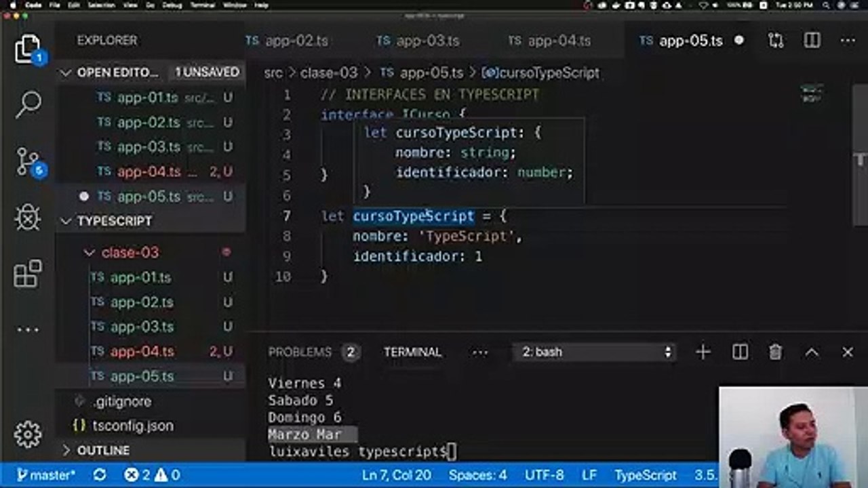The image size is (868, 488).
Task: Open the Search view in activity bar
Action: point(28,104)
